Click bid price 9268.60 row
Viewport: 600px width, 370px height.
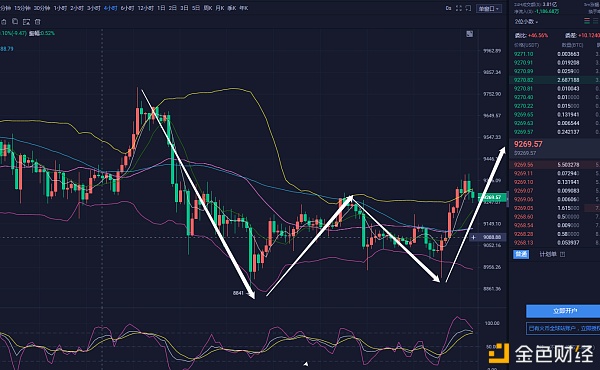click(554, 217)
